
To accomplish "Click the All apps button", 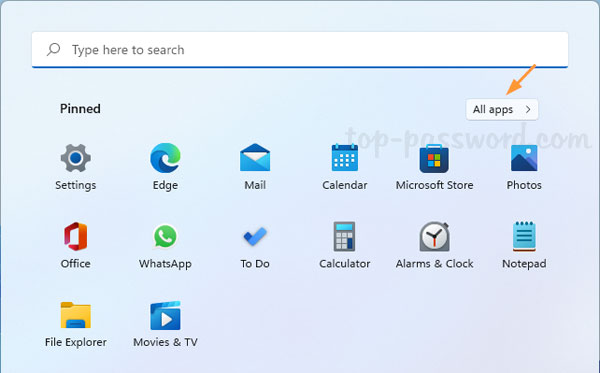I will tap(502, 109).
